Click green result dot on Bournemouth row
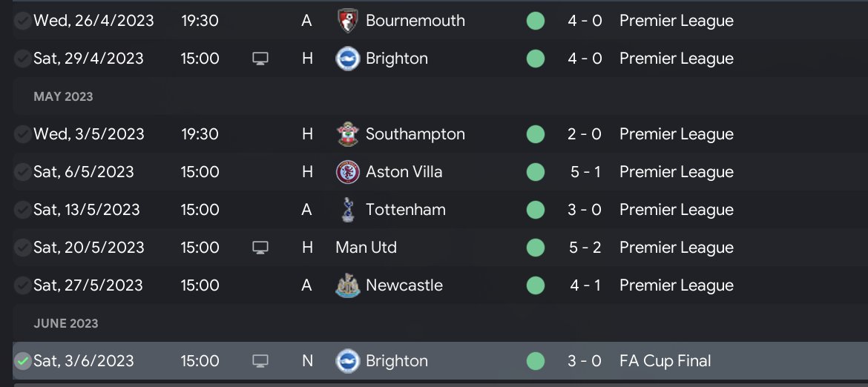This screenshot has height=387, width=868. (x=535, y=21)
